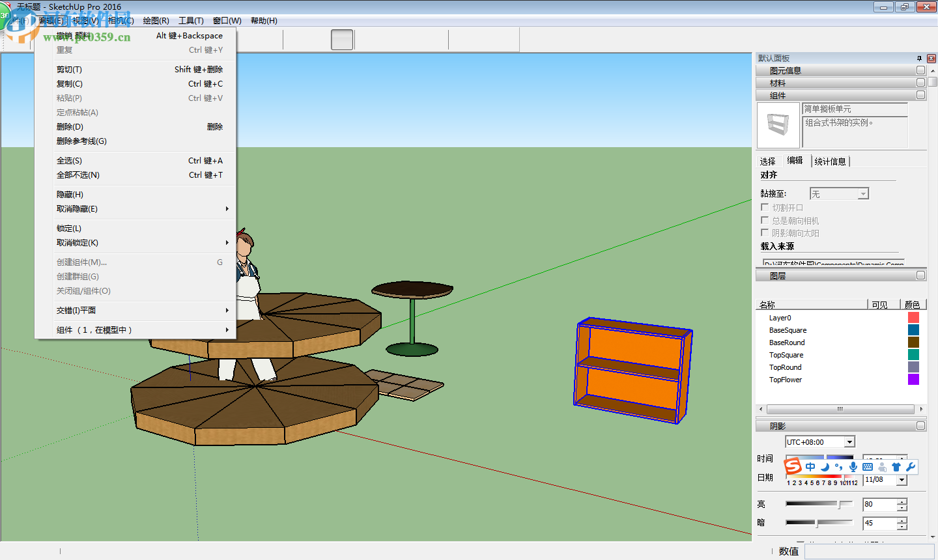Switch to the 统计信息 tab
Viewport: 938px width, 560px height.
(831, 161)
